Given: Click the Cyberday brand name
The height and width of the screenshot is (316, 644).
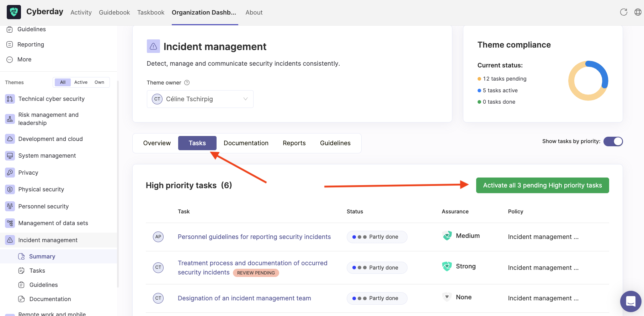Looking at the screenshot, I should pos(45,12).
